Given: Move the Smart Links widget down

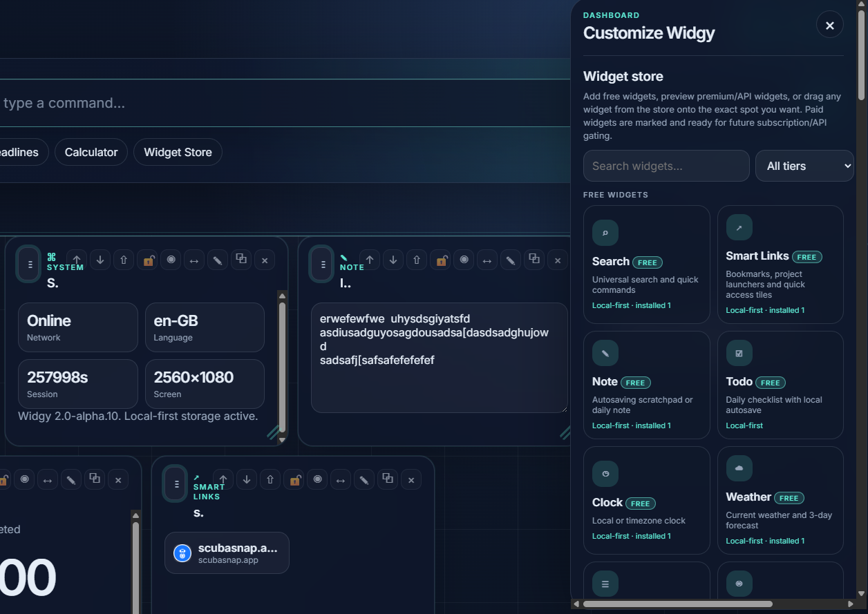Looking at the screenshot, I should (x=247, y=479).
